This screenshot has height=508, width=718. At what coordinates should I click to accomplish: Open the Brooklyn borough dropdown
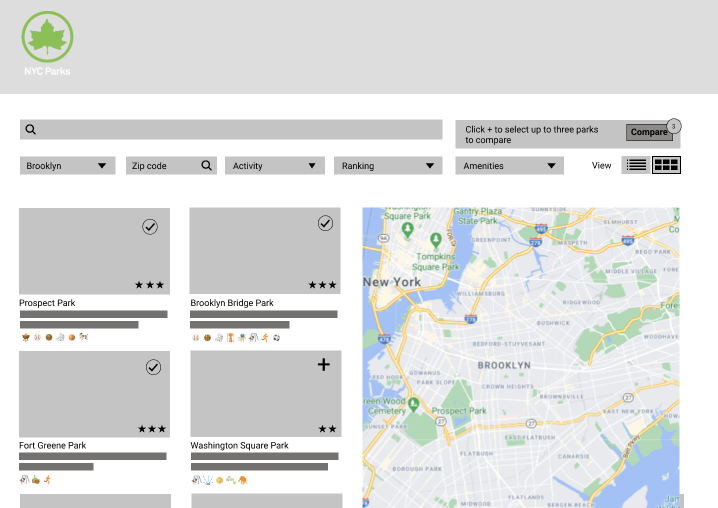[67, 166]
